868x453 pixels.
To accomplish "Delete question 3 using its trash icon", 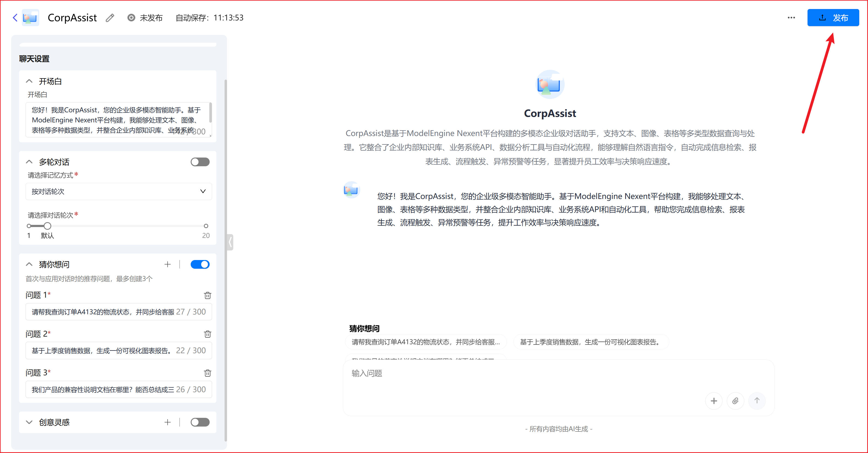I will 208,373.
